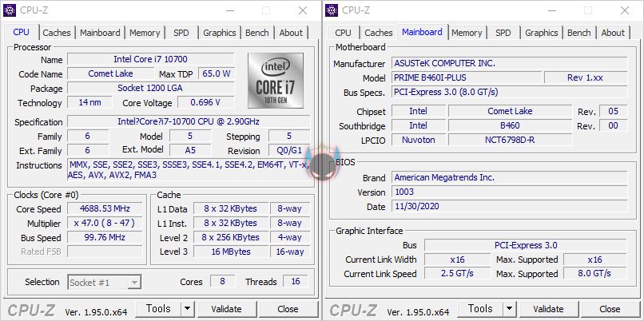644x321 pixels.
Task: Click the Threads count 16
Action: 296,282
